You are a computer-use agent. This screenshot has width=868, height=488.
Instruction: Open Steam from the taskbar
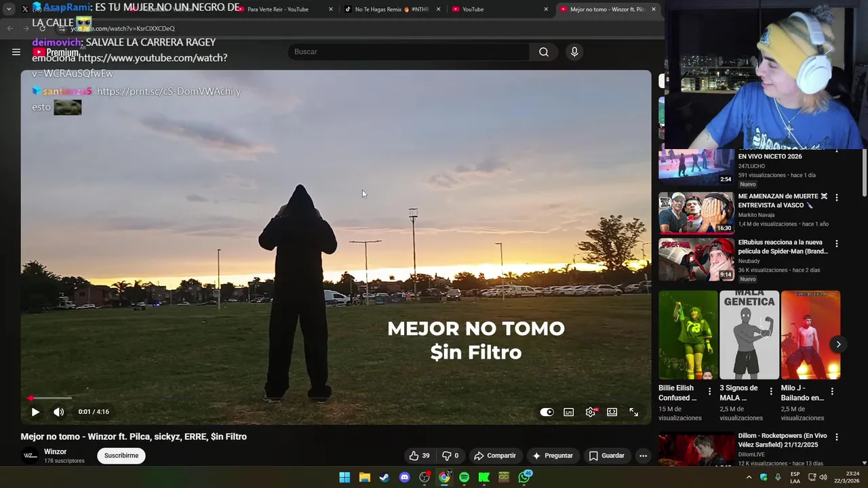coord(384,477)
